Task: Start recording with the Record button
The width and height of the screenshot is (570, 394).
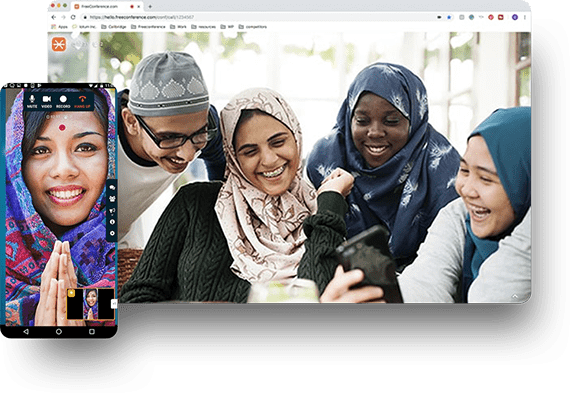Action: tap(63, 101)
